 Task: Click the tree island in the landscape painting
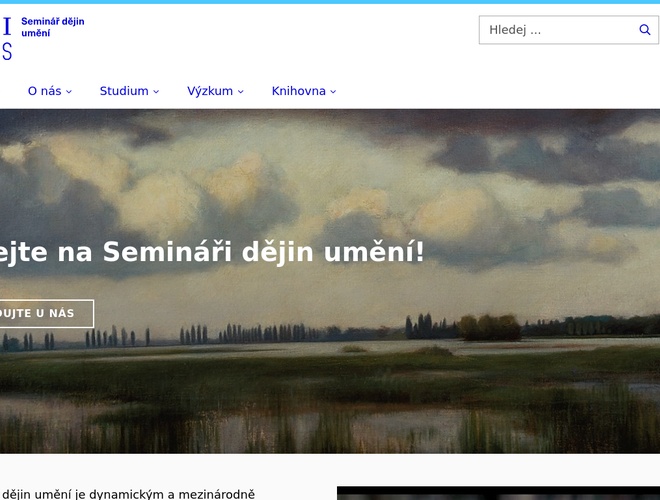[488, 327]
